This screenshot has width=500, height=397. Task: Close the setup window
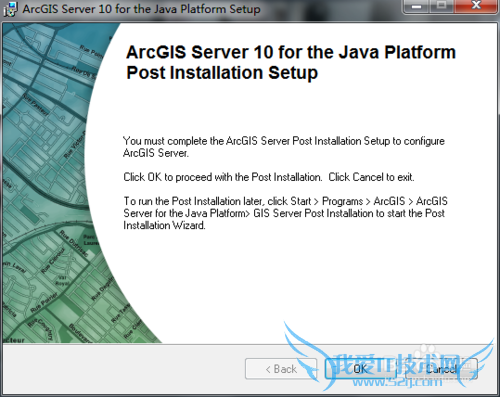point(477,6)
